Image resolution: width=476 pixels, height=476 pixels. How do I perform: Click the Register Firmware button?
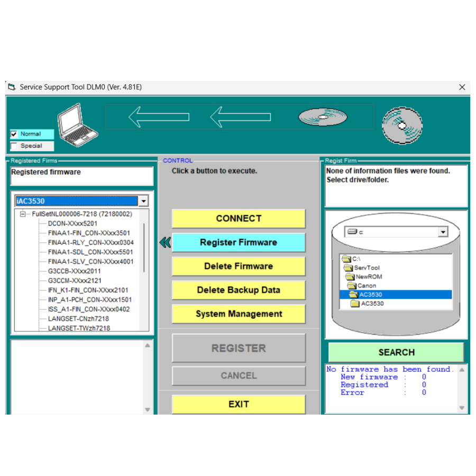click(239, 242)
